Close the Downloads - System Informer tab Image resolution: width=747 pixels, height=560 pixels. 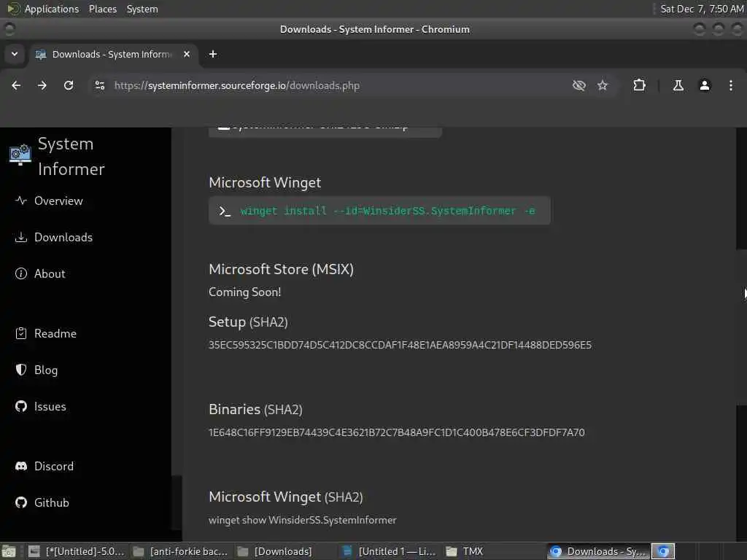pos(187,54)
